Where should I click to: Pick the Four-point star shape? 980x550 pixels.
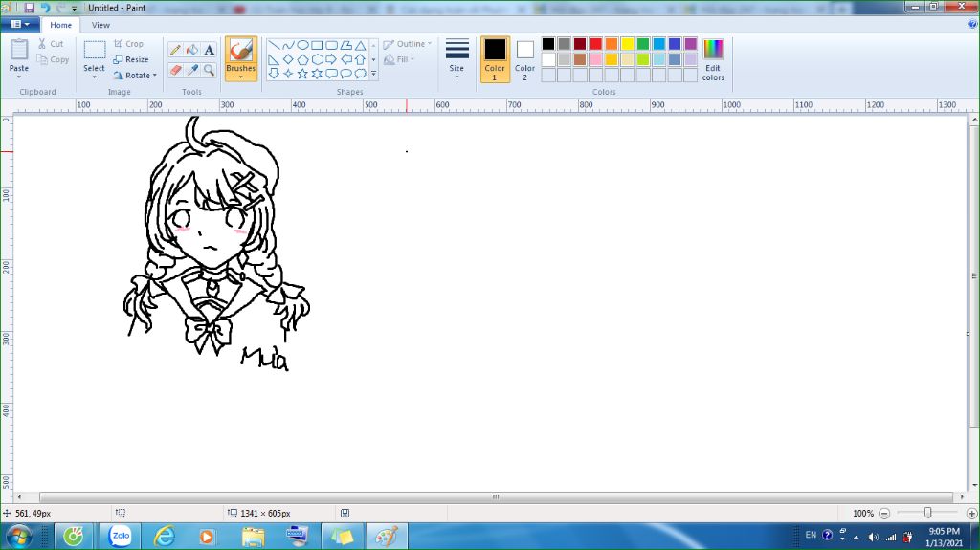coord(288,74)
